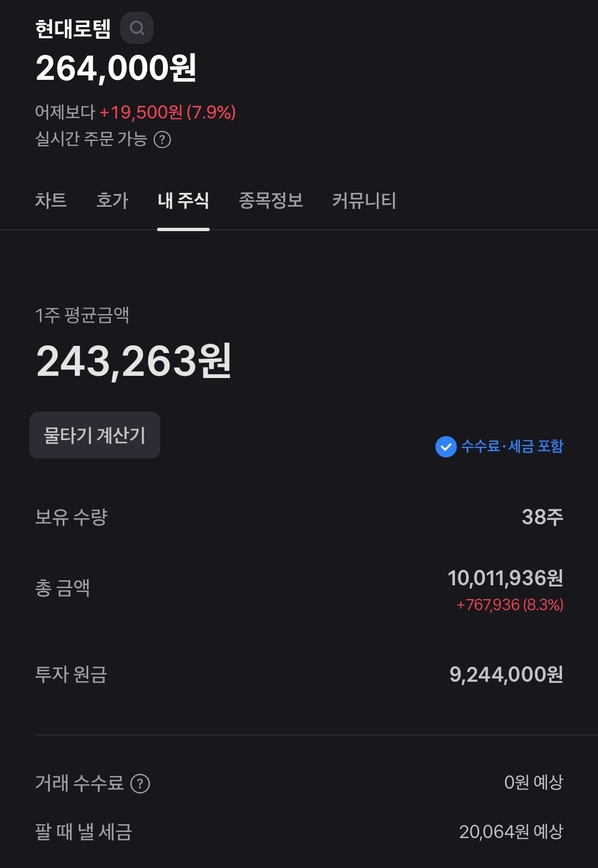The image size is (598, 868).
Task: Click the search icon beside 현대로템
Action: (137, 28)
